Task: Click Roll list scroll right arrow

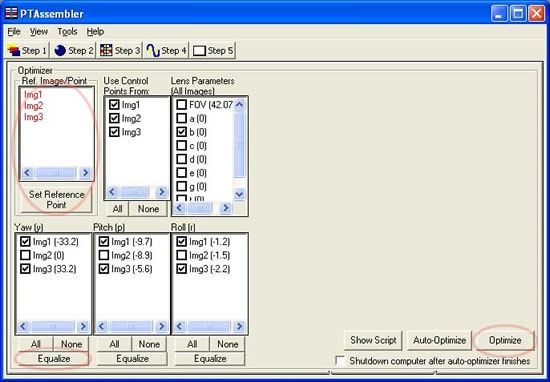Action: tap(239, 326)
